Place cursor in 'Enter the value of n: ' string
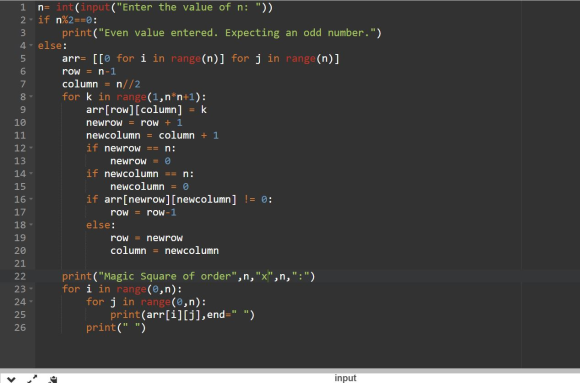Screen dimensions: 580x383 coord(189,7)
